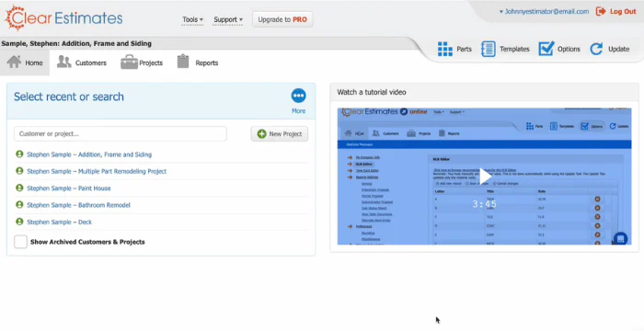The image size is (644, 331).
Task: Open the chat bubble icon on video
Action: pos(621,239)
